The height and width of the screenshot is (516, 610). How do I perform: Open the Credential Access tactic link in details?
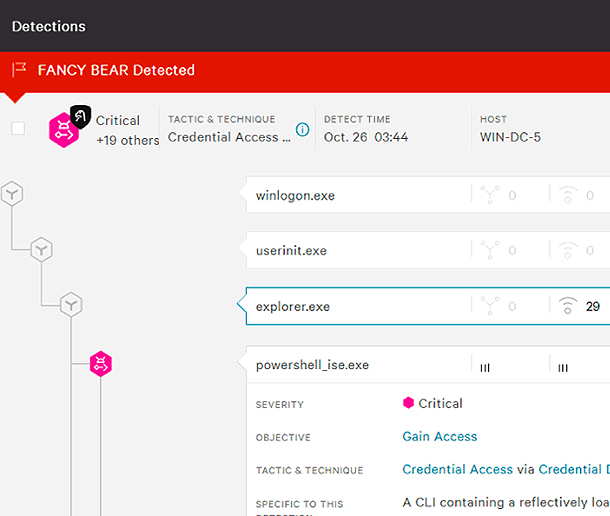tap(458, 469)
